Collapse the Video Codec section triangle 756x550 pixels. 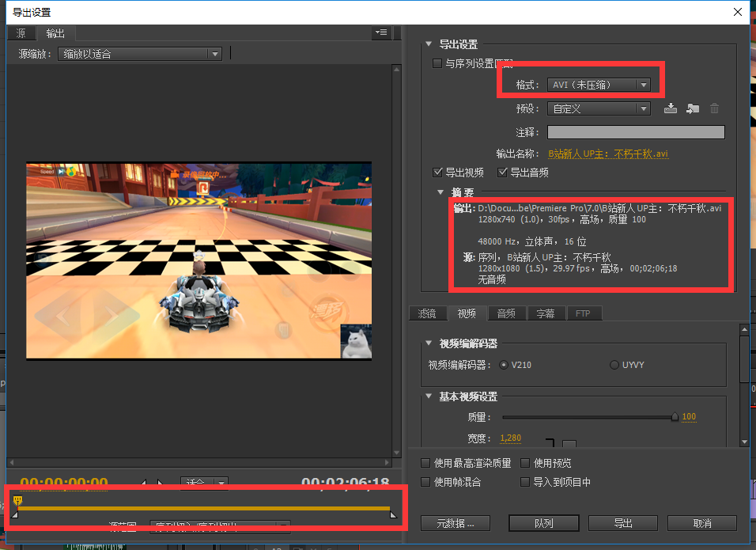429,343
